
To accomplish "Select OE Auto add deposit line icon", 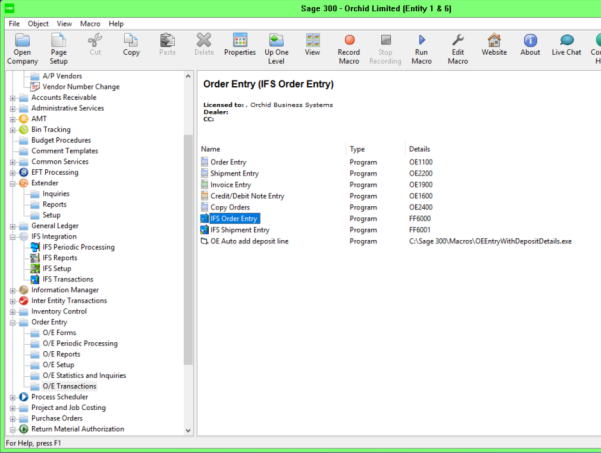I will click(x=205, y=241).
